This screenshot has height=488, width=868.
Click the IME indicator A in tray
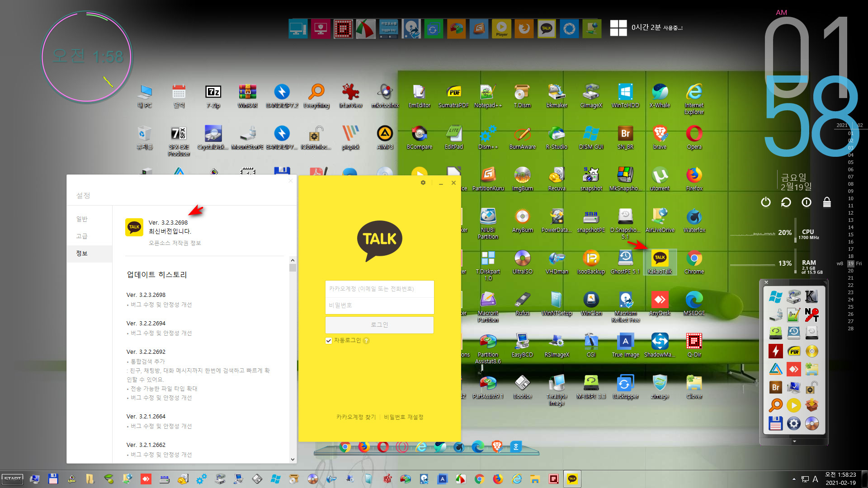(x=815, y=479)
